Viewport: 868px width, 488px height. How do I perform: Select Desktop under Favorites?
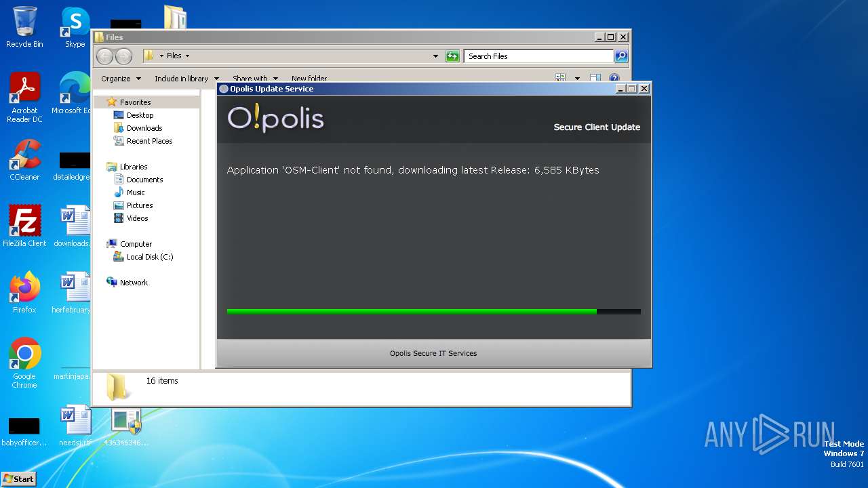pos(140,115)
